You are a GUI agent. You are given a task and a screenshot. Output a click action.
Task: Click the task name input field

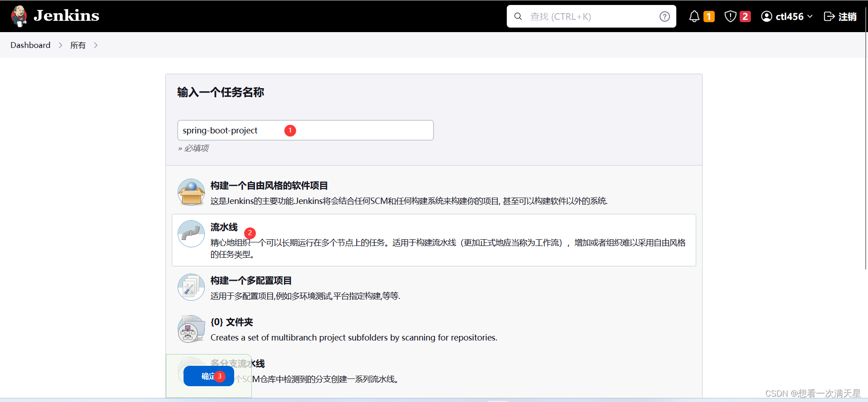306,130
